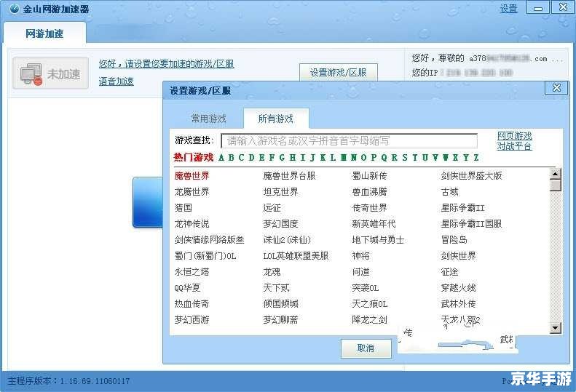Screen dimensions: 576x392
Task: Select 魔兽世界台服 game
Action: pos(289,176)
